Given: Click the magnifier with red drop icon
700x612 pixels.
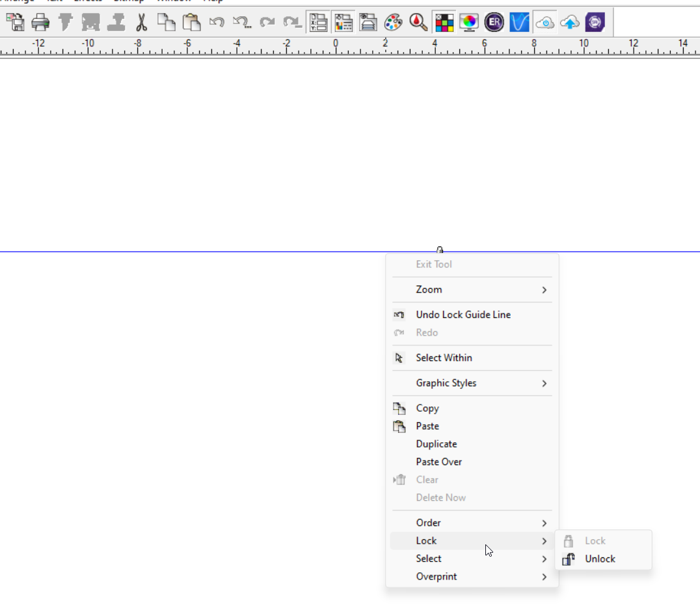Looking at the screenshot, I should click(x=418, y=22).
